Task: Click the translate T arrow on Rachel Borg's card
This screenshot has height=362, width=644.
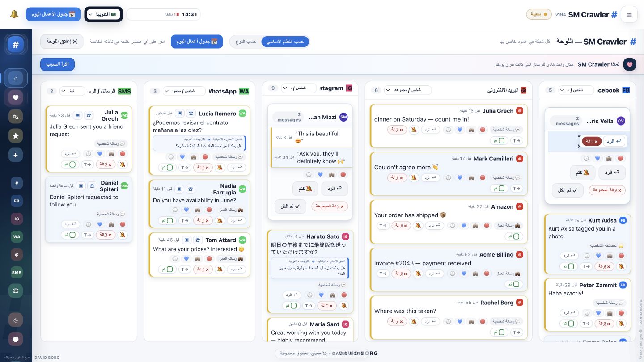Action: click(517, 333)
